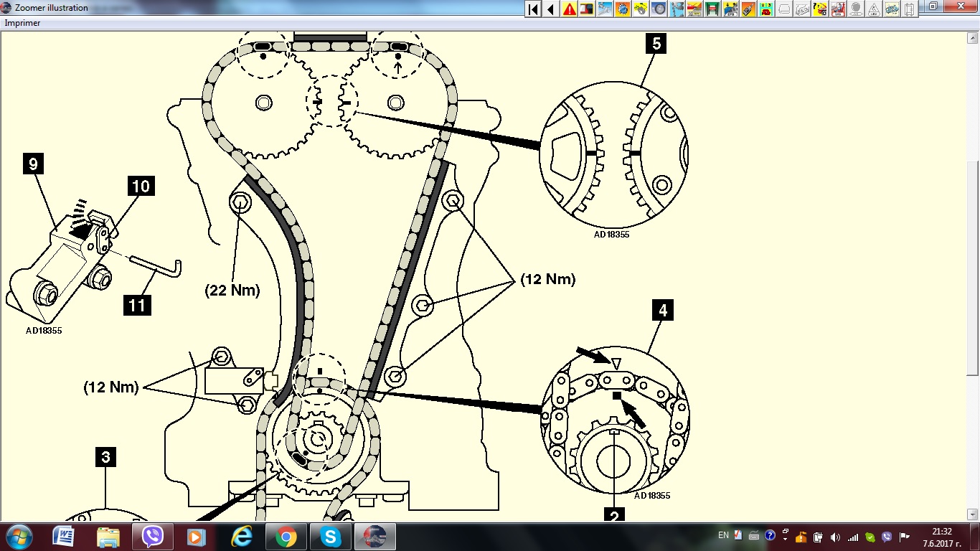
Task: Open Microsoft Word from the taskbar
Action: (x=64, y=537)
